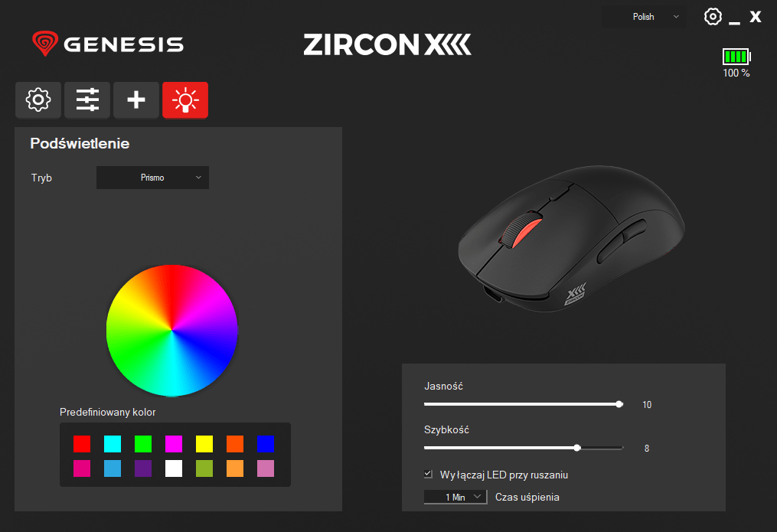Pick the dark blue color swatch
The width and height of the screenshot is (777, 532).
coord(266,444)
